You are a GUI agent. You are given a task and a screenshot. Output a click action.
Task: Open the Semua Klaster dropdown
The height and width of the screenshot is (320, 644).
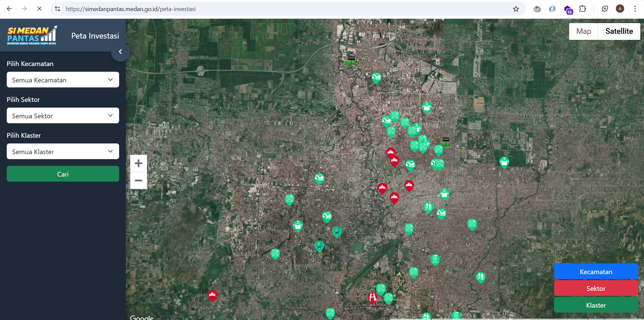tap(63, 151)
